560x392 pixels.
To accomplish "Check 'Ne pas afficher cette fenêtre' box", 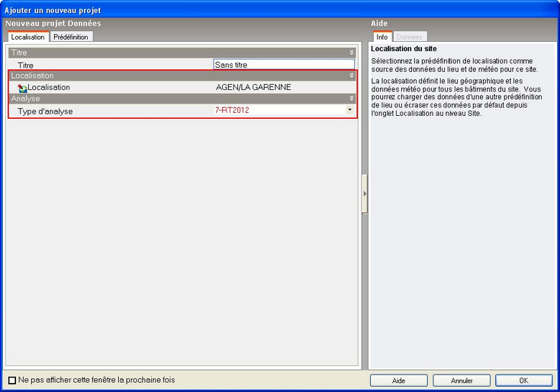I will tap(12, 380).
